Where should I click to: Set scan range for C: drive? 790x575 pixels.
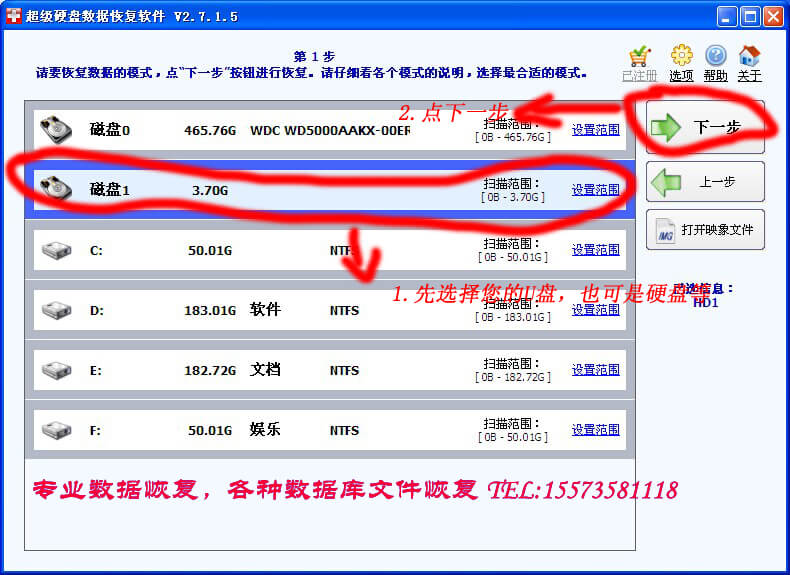click(595, 250)
